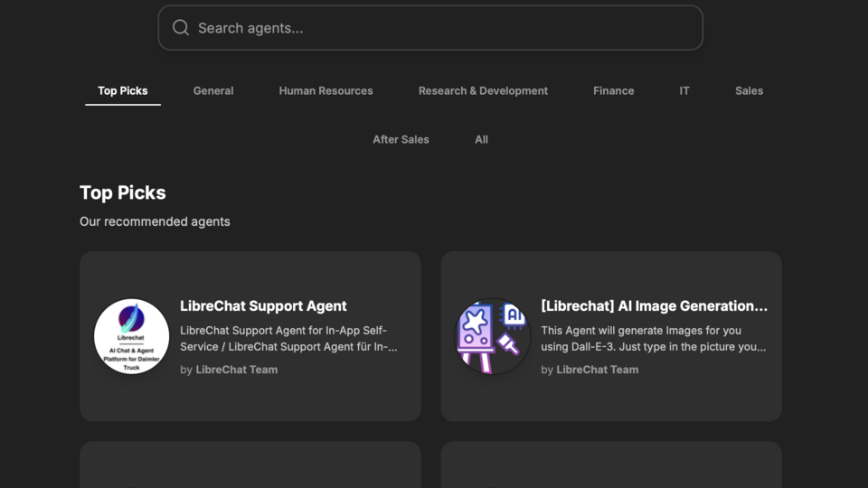This screenshot has height=488, width=868.
Task: Switch to the General tab
Action: coord(213,90)
